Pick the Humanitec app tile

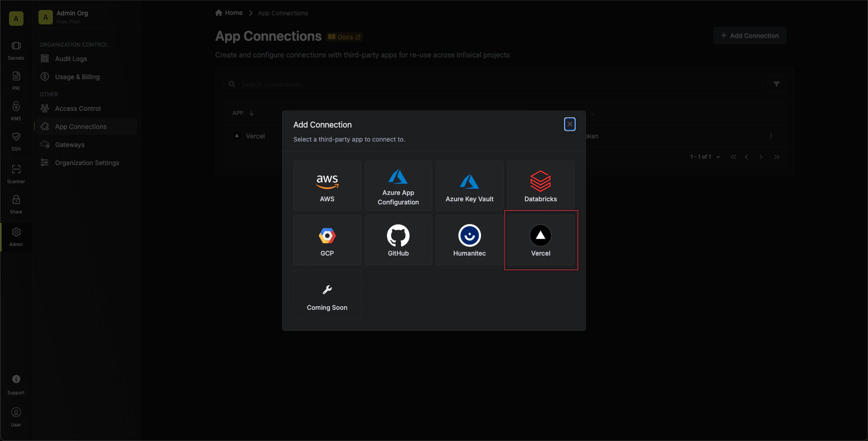pyautogui.click(x=469, y=240)
